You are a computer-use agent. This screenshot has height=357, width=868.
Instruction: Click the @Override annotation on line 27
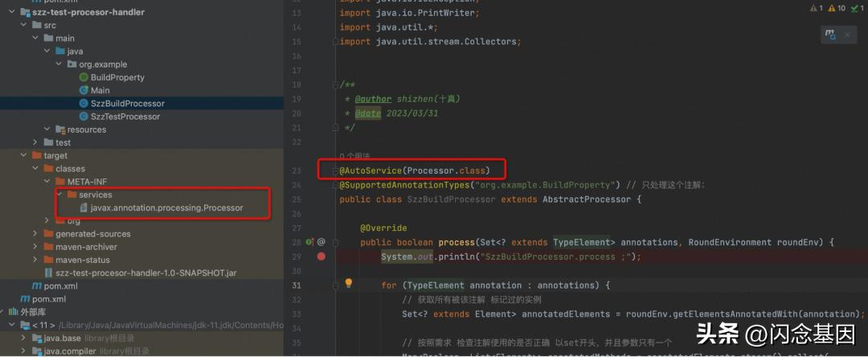(x=383, y=228)
